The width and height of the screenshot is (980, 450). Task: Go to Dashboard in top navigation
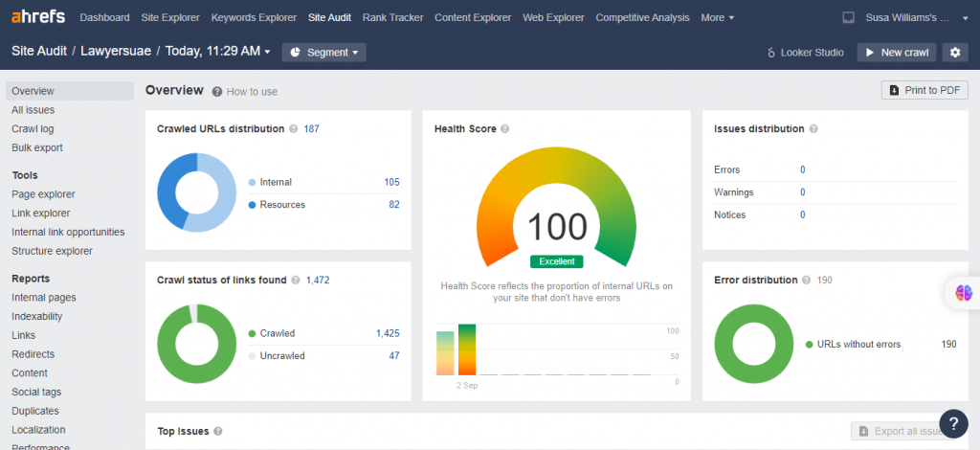pyautogui.click(x=105, y=17)
